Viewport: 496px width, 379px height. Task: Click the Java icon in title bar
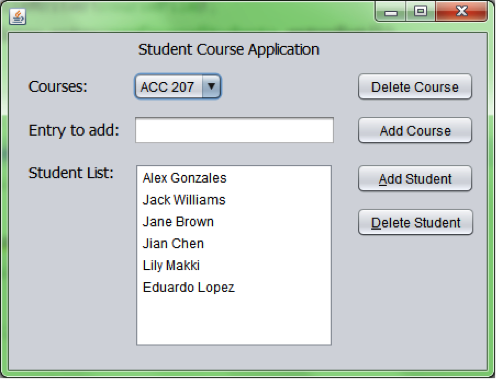pos(17,16)
